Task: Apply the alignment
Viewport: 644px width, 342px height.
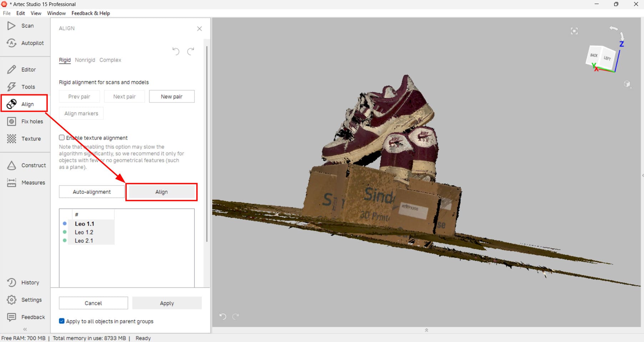Action: [167, 303]
